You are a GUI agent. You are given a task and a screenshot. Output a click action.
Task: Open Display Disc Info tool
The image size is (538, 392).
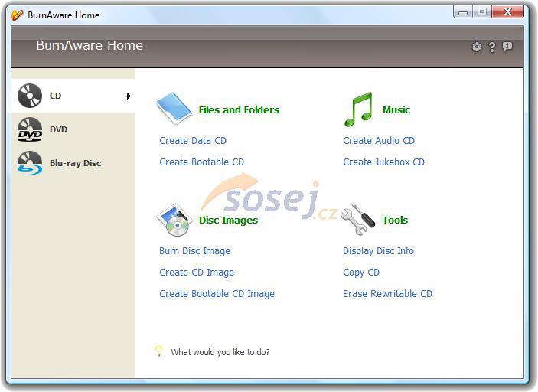pyautogui.click(x=379, y=251)
